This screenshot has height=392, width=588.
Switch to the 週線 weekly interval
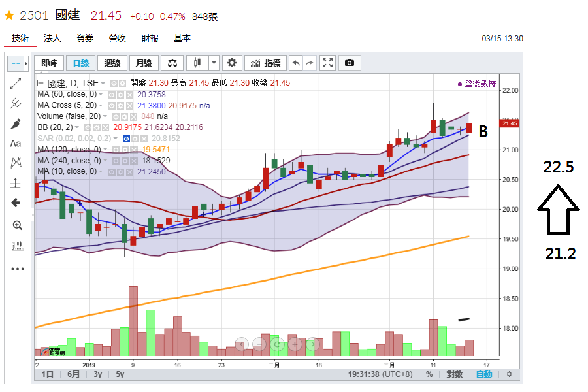click(112, 63)
